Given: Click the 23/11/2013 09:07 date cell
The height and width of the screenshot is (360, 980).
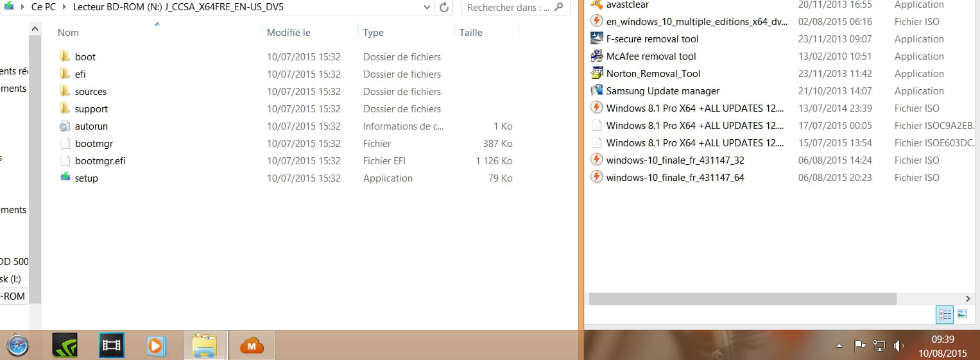Looking at the screenshot, I should coord(835,39).
